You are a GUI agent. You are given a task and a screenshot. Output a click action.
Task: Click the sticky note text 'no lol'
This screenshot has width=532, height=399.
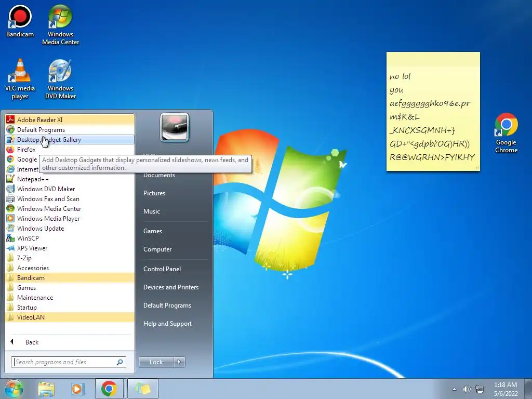click(400, 76)
